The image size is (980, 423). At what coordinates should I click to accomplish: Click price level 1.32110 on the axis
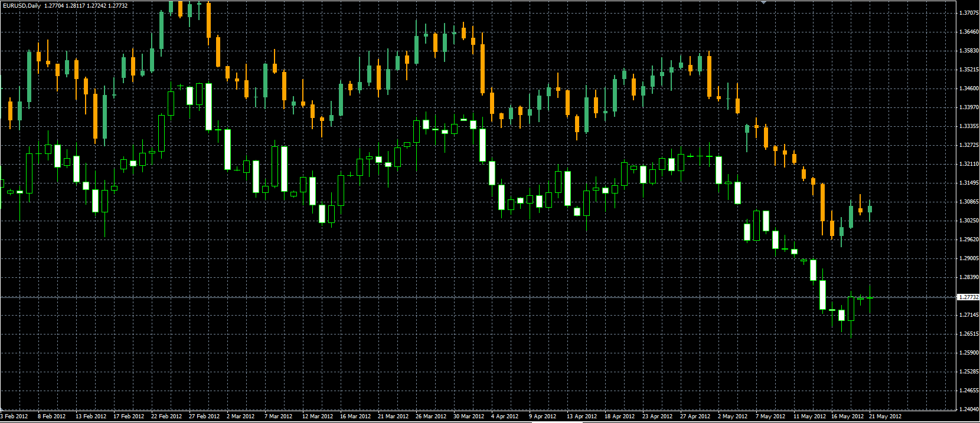969,164
